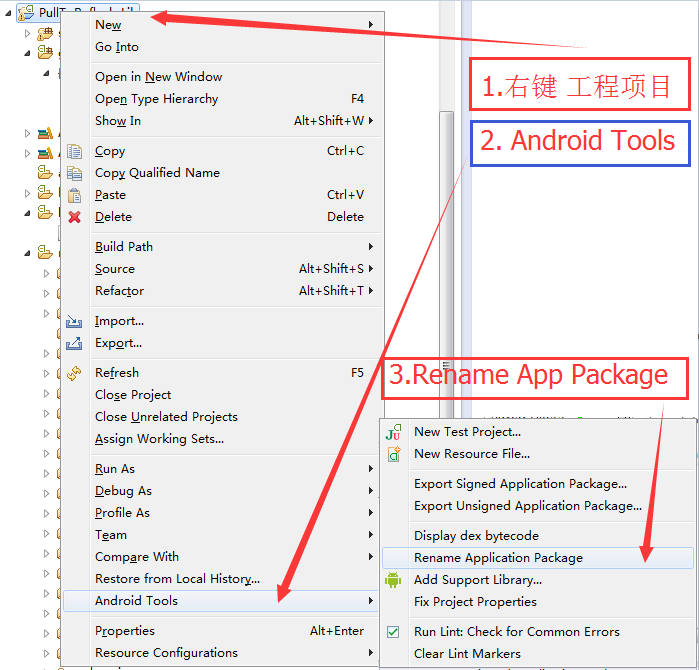699x670 pixels.
Task: Click the Export icon
Action: [x=74, y=343]
